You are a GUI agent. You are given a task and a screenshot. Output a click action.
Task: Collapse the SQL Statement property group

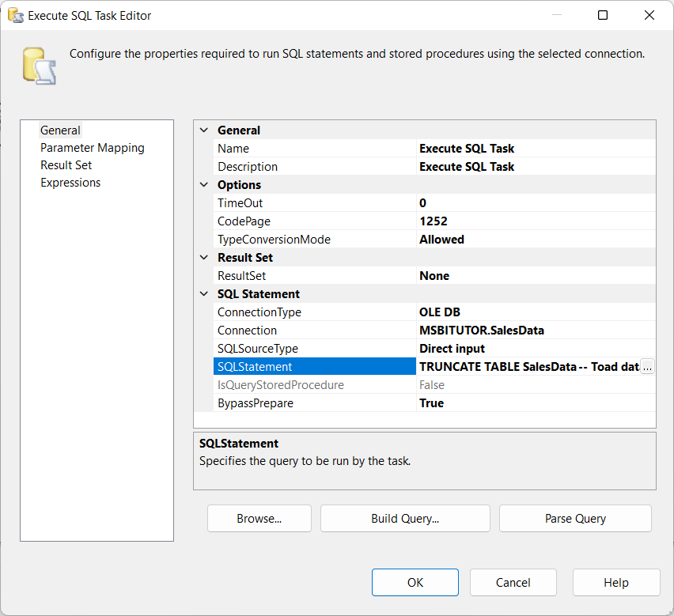point(204,294)
